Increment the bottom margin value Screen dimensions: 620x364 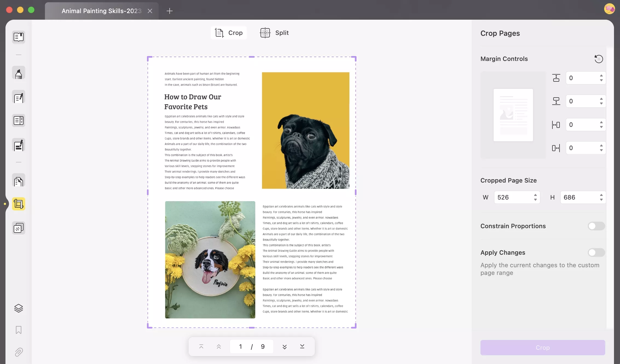(603, 98)
